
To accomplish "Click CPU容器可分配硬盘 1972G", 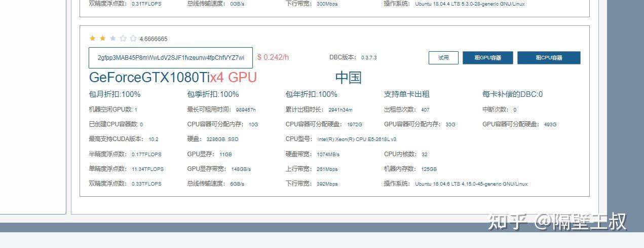I will [x=324, y=124].
